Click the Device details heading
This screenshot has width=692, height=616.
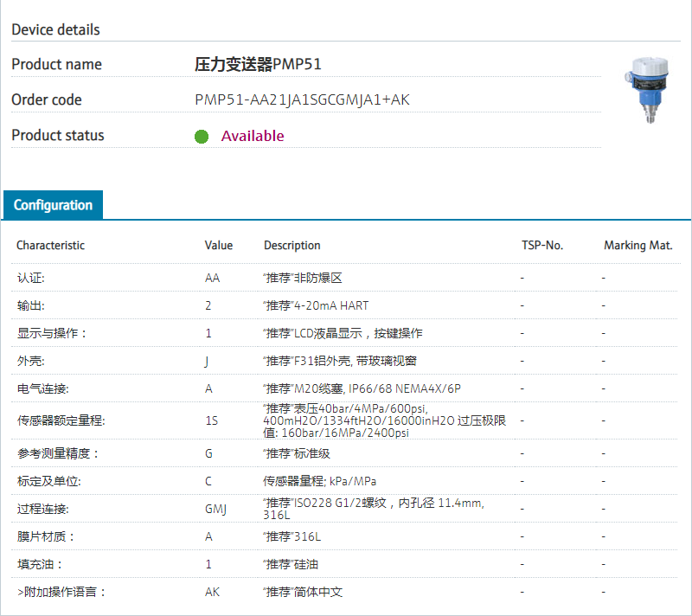(x=55, y=29)
